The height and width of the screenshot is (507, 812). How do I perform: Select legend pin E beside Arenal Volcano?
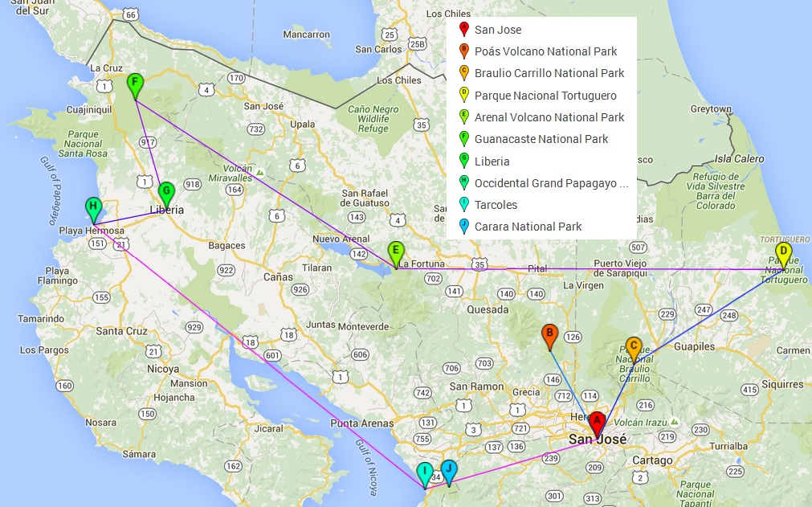(464, 117)
